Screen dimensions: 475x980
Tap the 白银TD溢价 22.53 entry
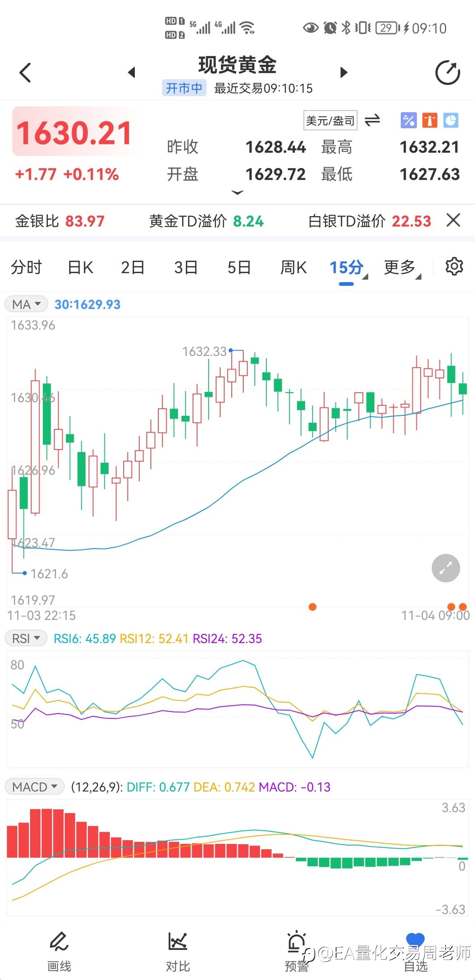click(x=369, y=221)
